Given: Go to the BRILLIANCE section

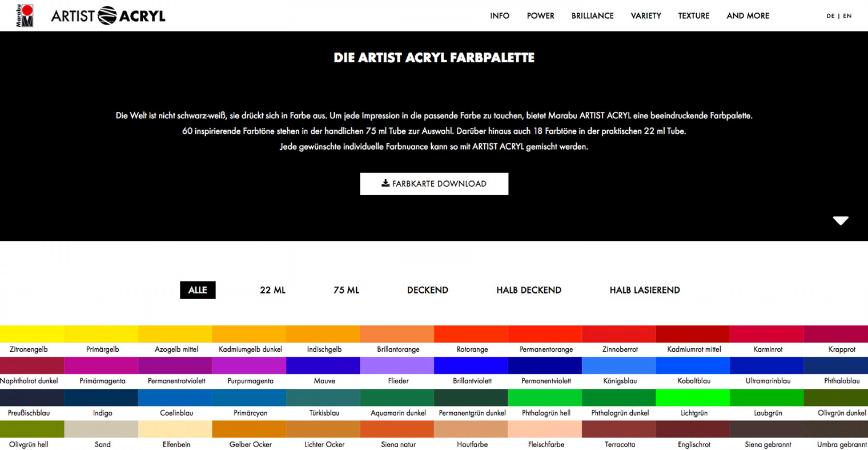Looking at the screenshot, I should coord(592,16).
